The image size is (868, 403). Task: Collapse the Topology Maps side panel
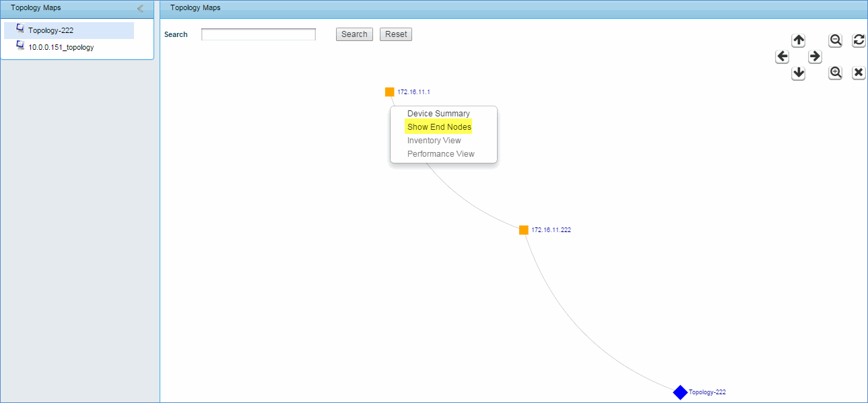click(x=140, y=9)
